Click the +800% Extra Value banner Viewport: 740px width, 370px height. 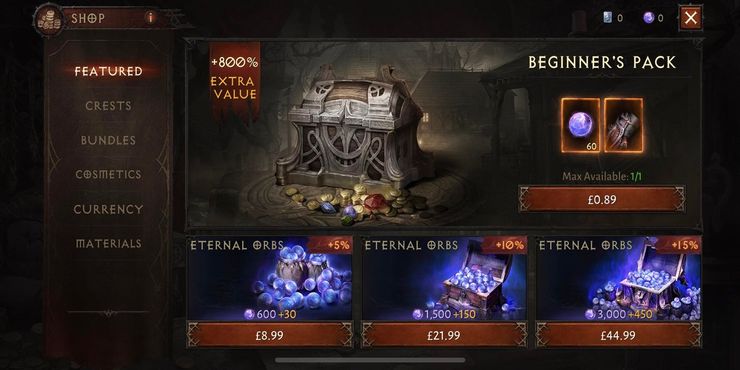click(235, 79)
